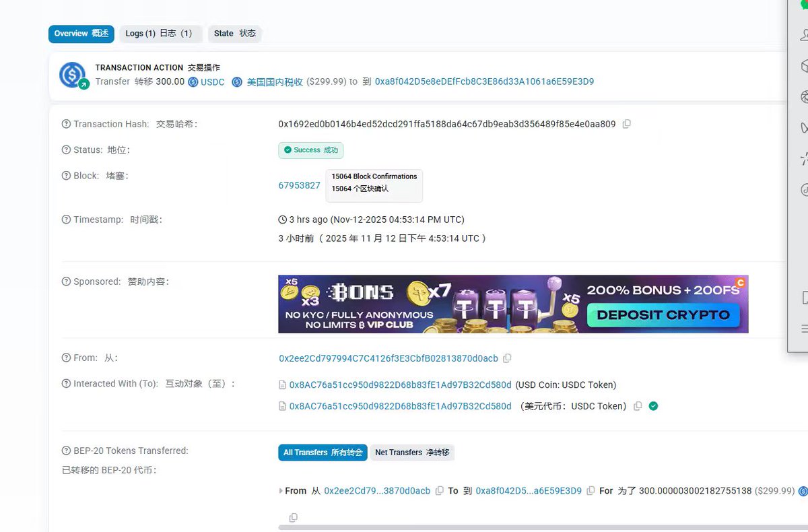The image size is (808, 532).
Task: Open the USDC token link
Action: pos(213,82)
